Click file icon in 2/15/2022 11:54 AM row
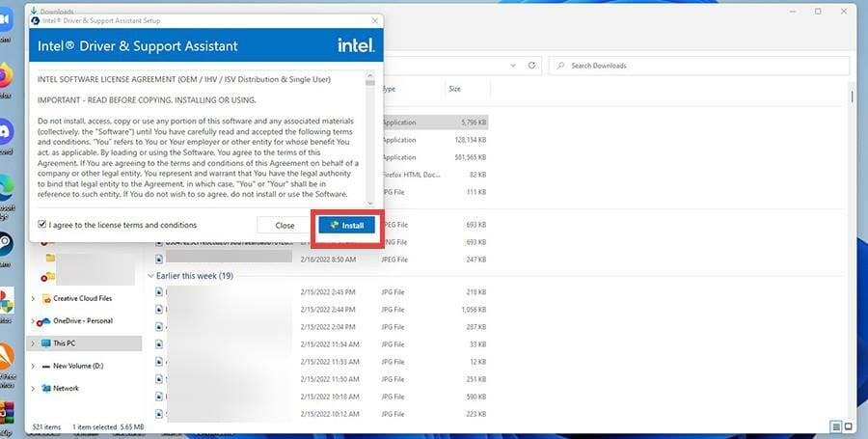Screen dimensions: 868x439 (159, 344)
